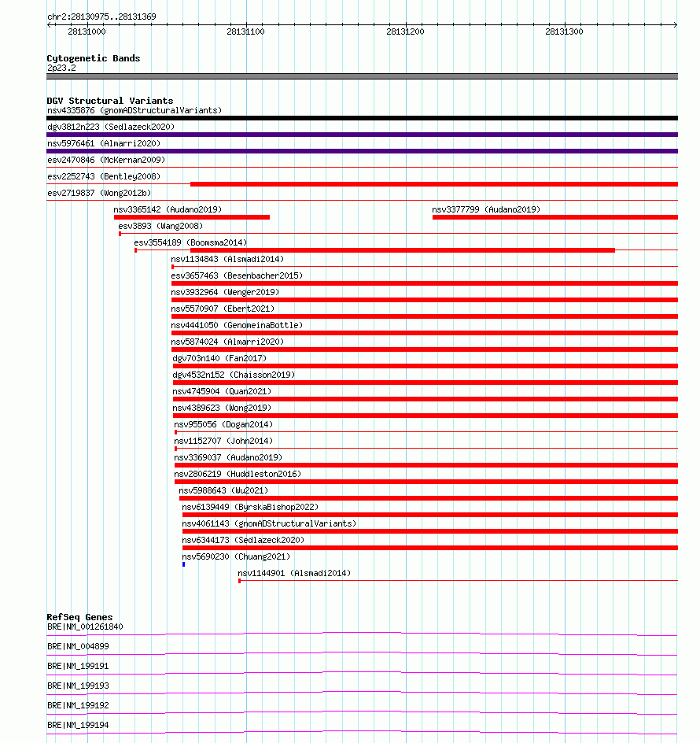This screenshot has height=743, width=700.
Task: Click nsv6344173 (Sedlazeck2020) label
Action: (244, 540)
